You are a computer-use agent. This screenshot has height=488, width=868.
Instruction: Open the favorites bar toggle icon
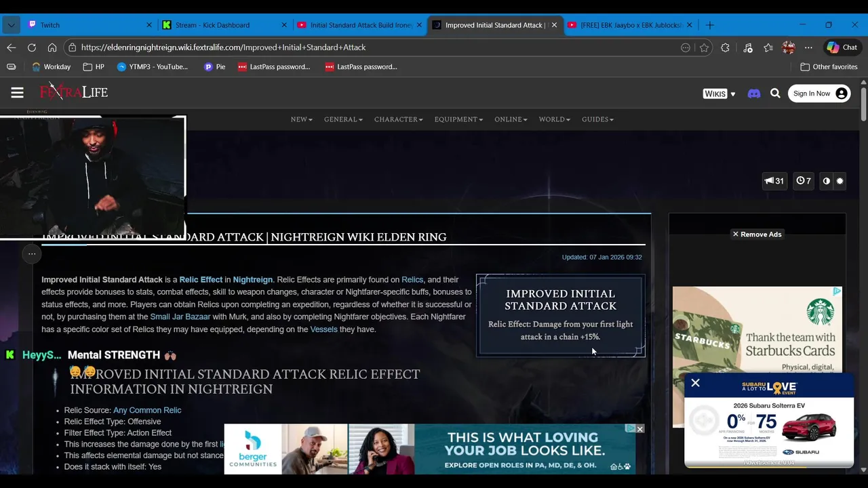pyautogui.click(x=12, y=66)
